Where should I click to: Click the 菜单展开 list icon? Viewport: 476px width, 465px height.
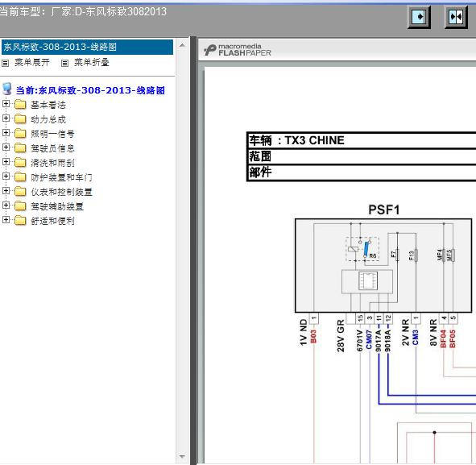click(x=5, y=63)
